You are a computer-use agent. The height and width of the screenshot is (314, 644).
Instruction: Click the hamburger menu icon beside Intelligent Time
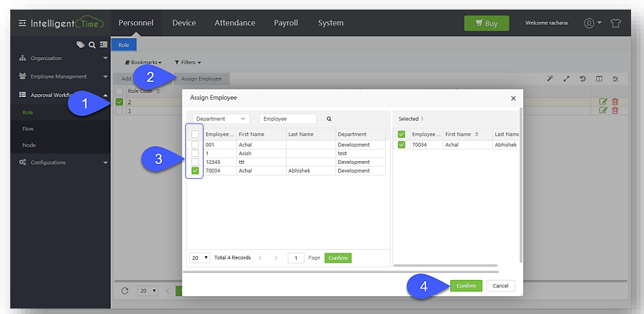point(23,23)
